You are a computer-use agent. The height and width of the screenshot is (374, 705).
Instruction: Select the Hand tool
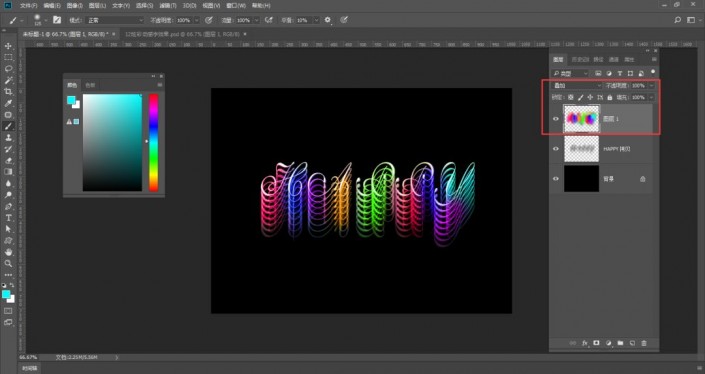pyautogui.click(x=8, y=252)
